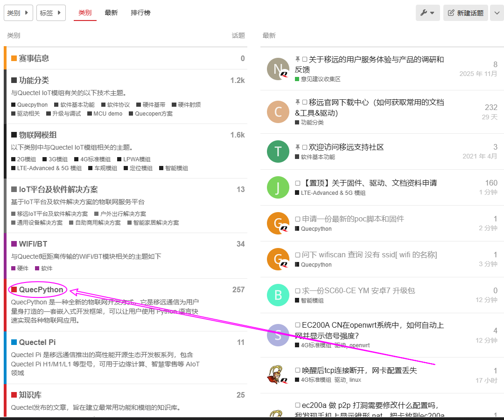Open the 类别 filter dropdown
The image size is (504, 420).
tap(18, 13)
